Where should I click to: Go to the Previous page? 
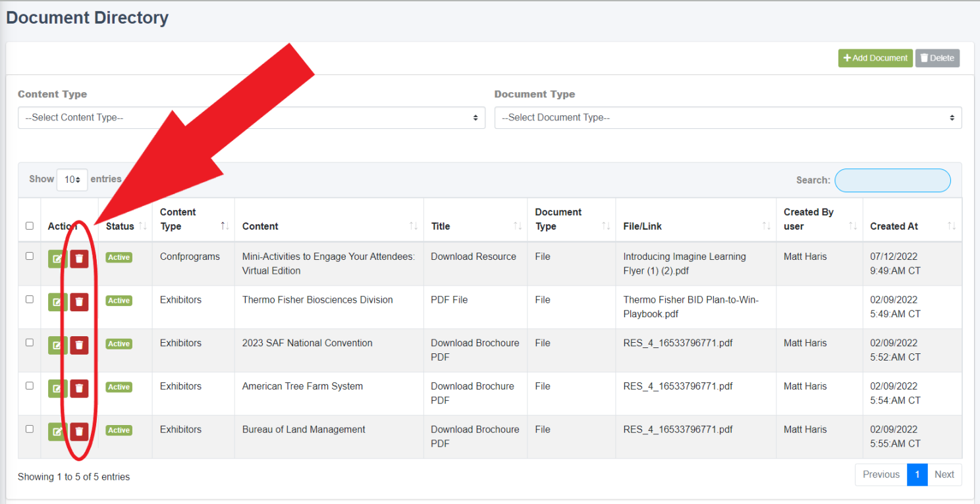tap(881, 474)
